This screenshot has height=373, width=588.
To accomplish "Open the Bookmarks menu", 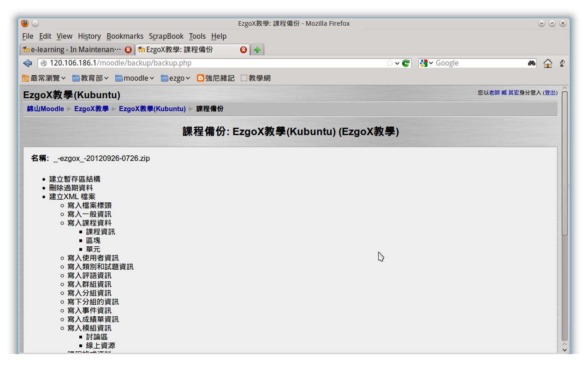I will (x=125, y=36).
